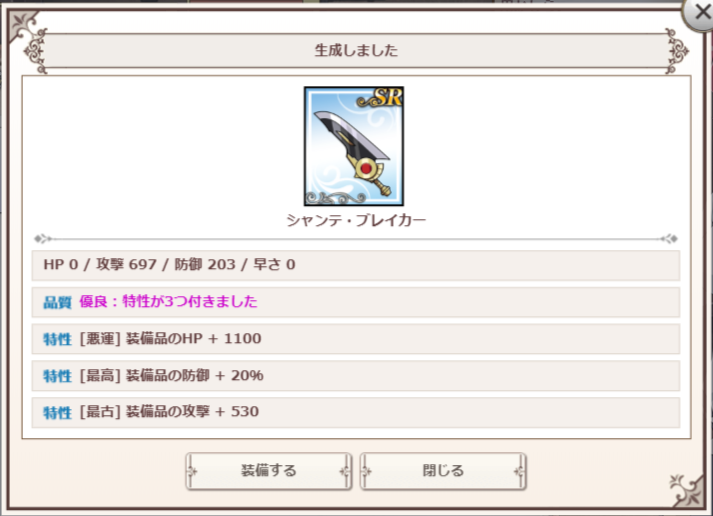Click the header's right flourish ornament
713x516 pixels.
coord(677,51)
